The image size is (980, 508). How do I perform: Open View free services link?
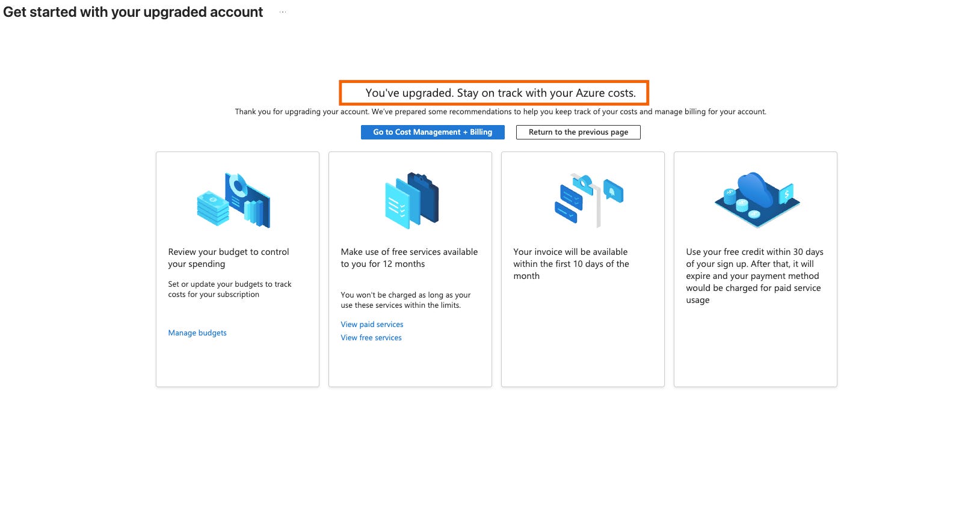click(x=371, y=338)
